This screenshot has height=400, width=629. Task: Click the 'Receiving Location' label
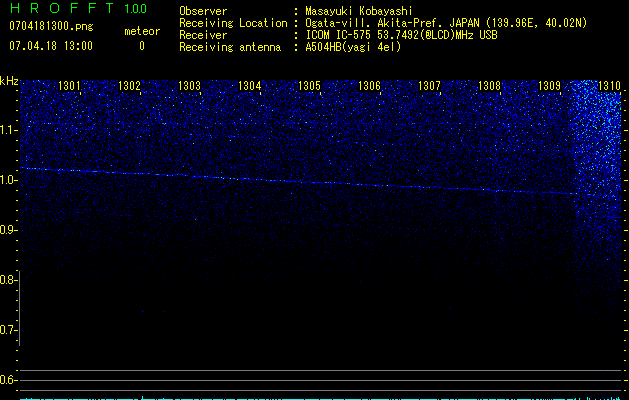(233, 23)
